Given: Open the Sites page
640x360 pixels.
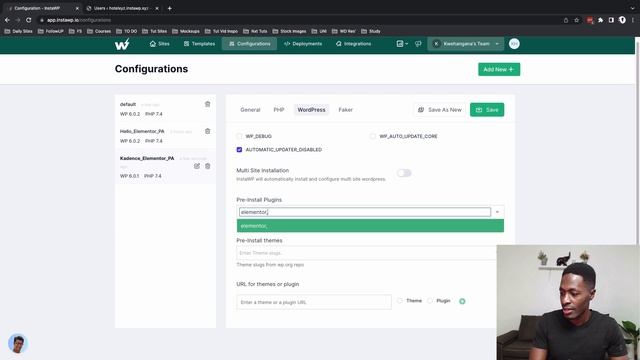Looking at the screenshot, I should coord(160,44).
